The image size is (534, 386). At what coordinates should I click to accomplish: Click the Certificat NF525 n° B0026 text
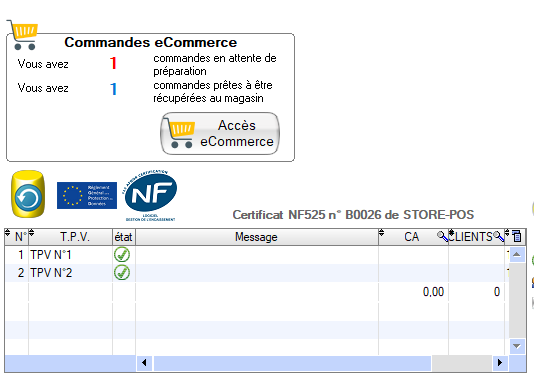(x=353, y=215)
